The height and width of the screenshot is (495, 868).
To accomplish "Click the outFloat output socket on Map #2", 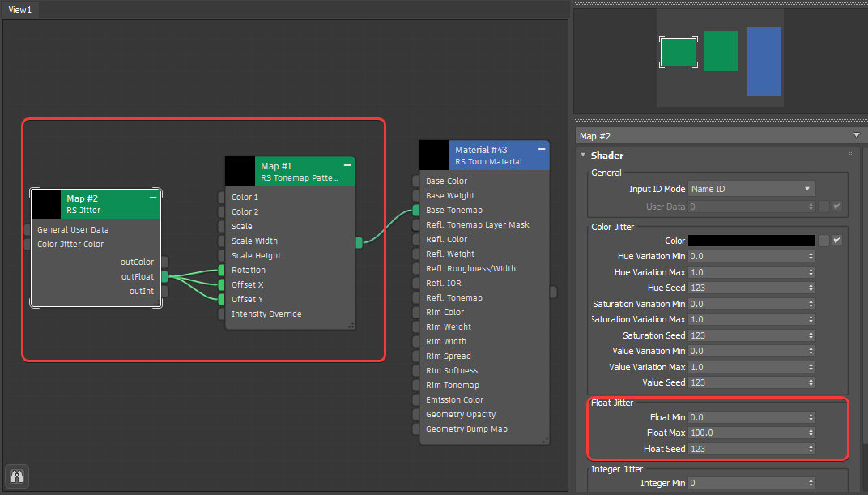I will 165,277.
